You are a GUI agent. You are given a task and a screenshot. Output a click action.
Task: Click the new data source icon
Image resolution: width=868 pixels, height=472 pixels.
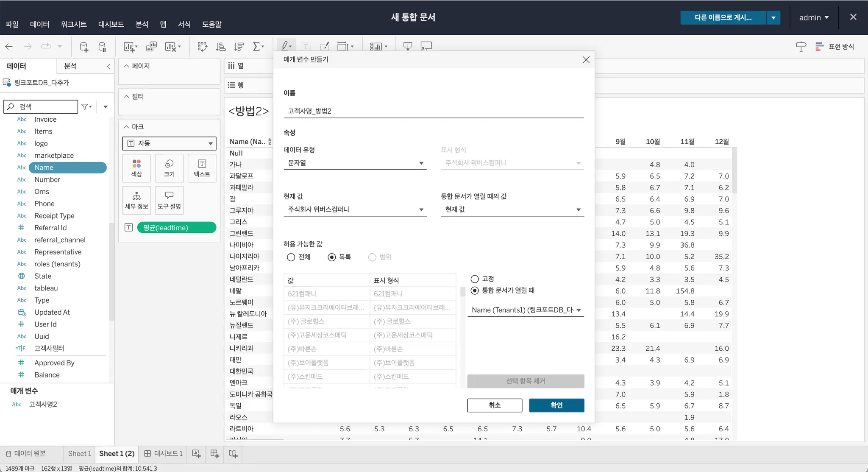point(84,47)
